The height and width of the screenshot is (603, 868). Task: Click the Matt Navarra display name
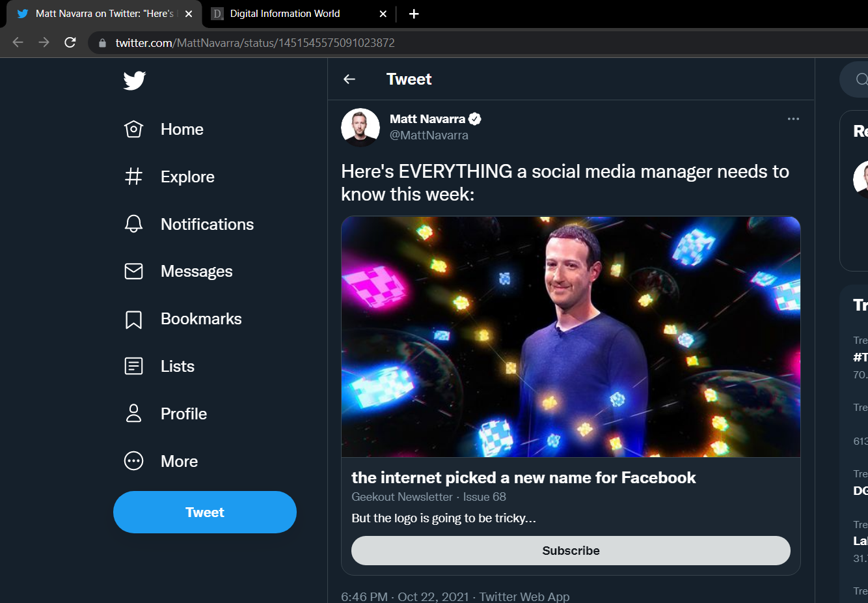pyautogui.click(x=427, y=119)
